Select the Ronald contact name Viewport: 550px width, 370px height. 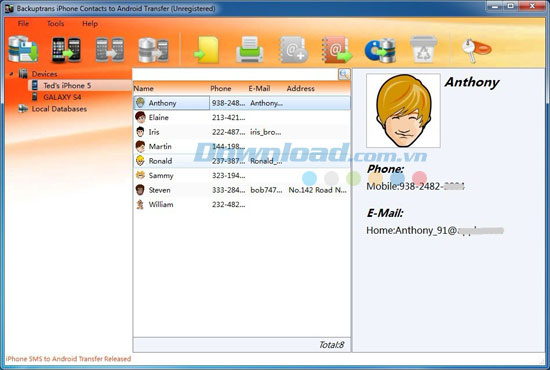[160, 161]
